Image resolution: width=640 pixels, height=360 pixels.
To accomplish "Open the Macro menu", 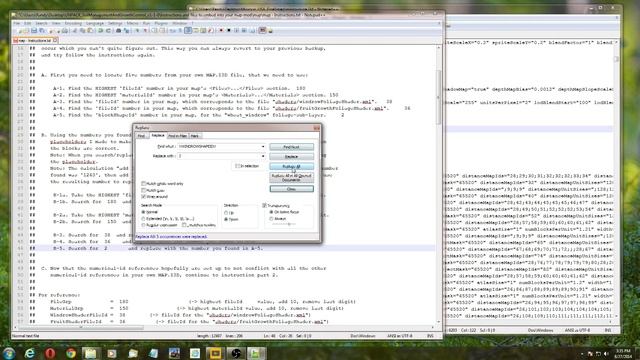I will point(132,23).
